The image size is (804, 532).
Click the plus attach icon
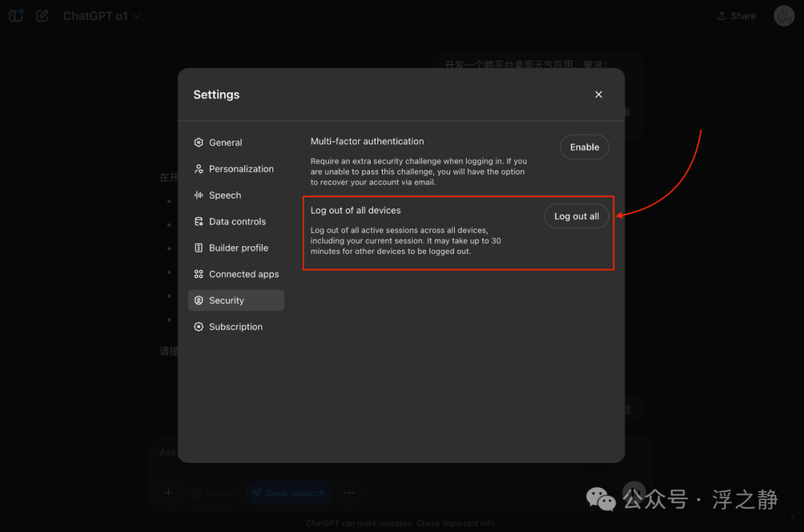click(168, 493)
